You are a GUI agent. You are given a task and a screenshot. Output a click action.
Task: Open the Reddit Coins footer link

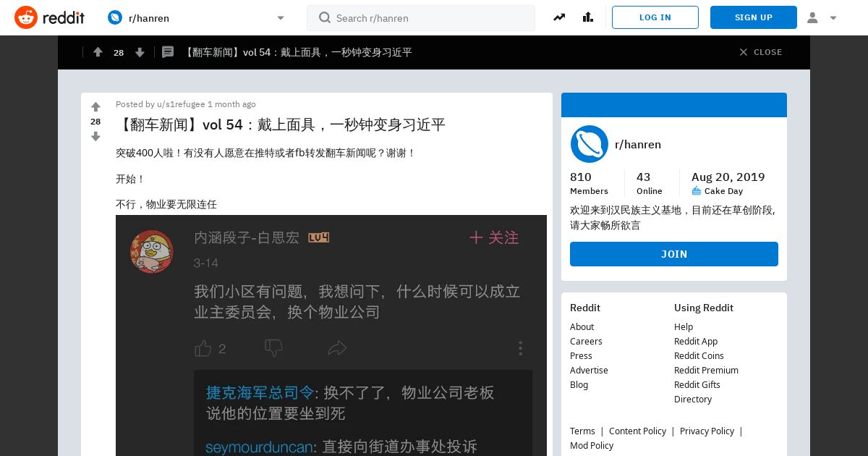pyautogui.click(x=699, y=355)
